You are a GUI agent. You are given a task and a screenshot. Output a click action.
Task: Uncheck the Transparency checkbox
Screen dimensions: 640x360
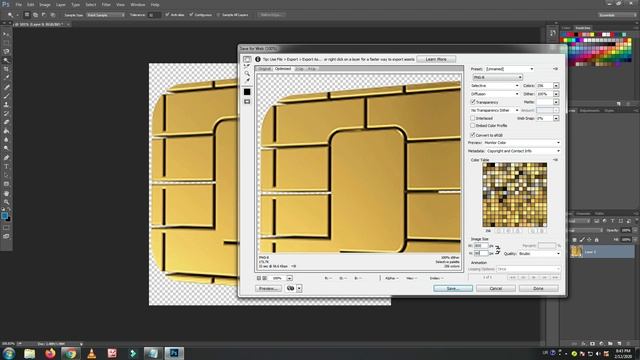(473, 102)
